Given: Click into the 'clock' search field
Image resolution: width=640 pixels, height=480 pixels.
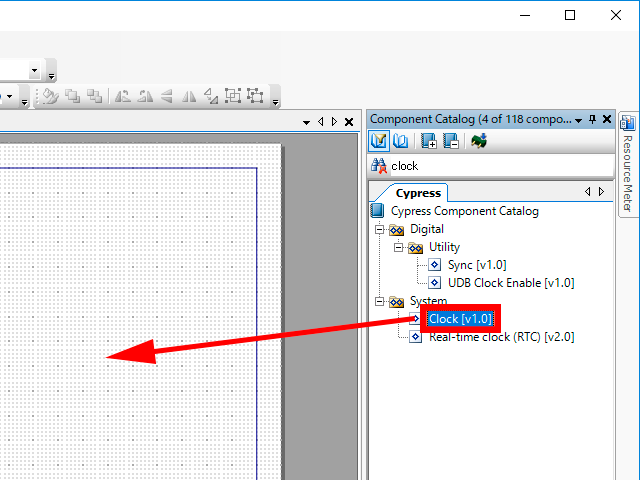Looking at the screenshot, I should point(501,166).
